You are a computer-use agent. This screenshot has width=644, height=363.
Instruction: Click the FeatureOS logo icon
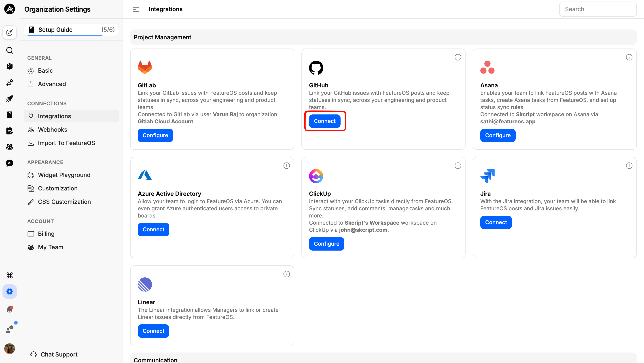pyautogui.click(x=9, y=9)
